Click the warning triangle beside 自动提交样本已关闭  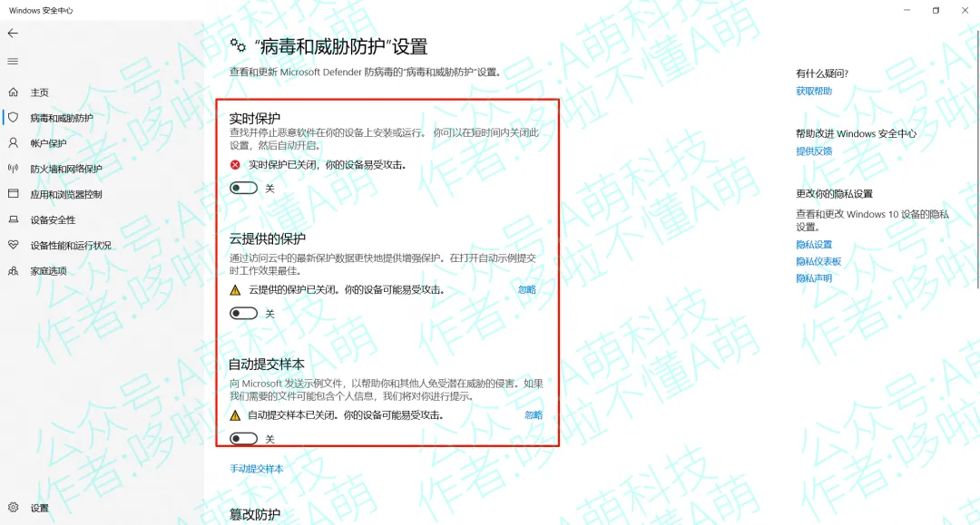(235, 415)
